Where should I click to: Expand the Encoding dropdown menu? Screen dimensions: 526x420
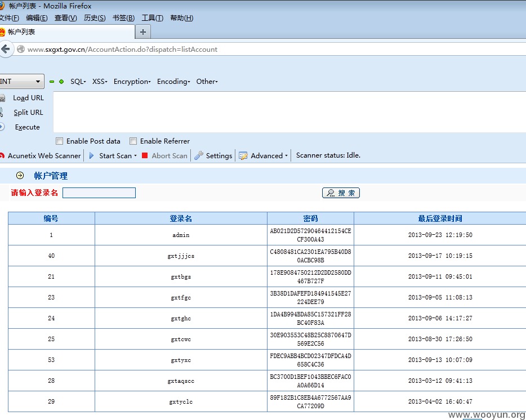tap(173, 82)
